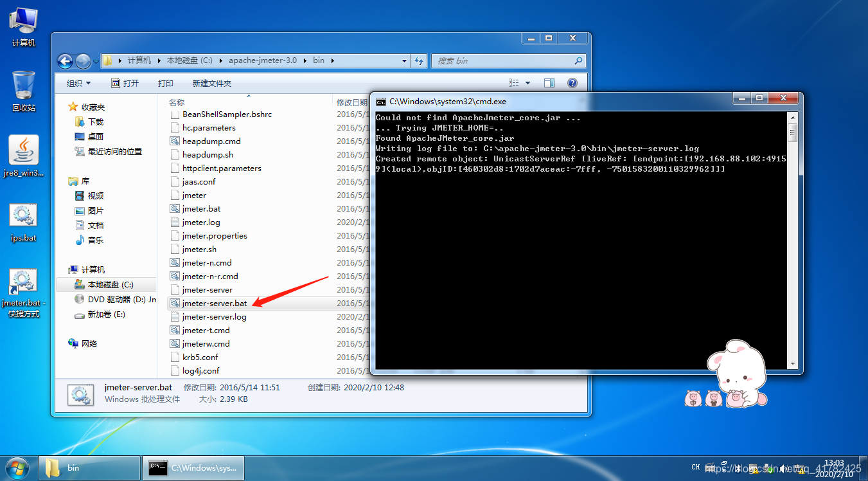Open the address bar history dropdown
The height and width of the screenshot is (481, 868).
pyautogui.click(x=404, y=60)
